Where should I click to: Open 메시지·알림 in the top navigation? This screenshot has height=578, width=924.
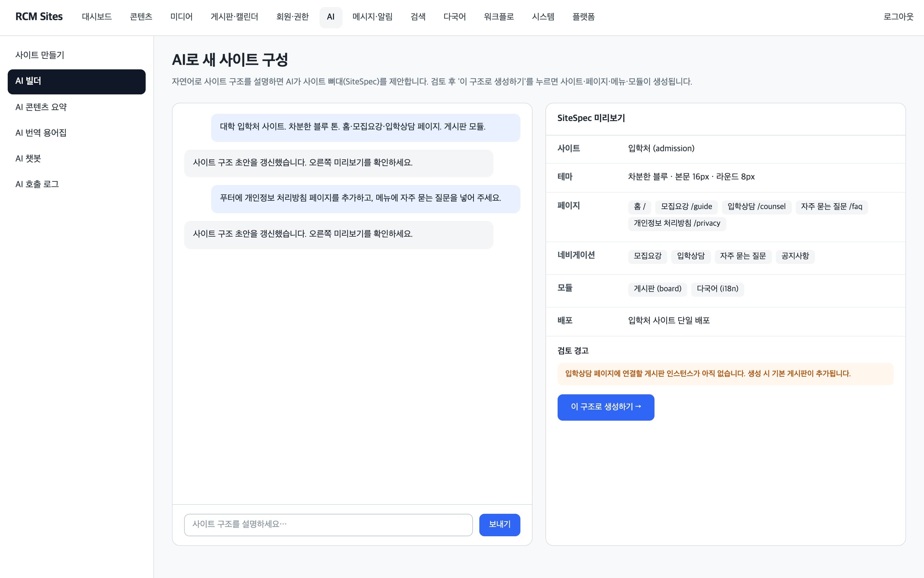pos(372,17)
